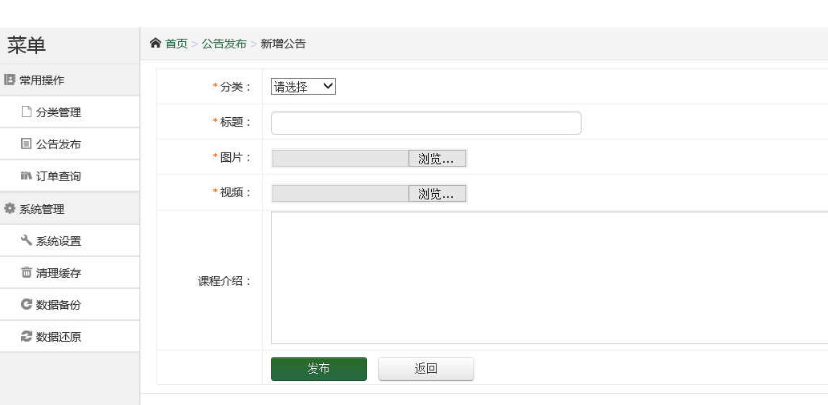Click the 公告发布 list icon
This screenshot has width=828, height=405.
pos(27,144)
